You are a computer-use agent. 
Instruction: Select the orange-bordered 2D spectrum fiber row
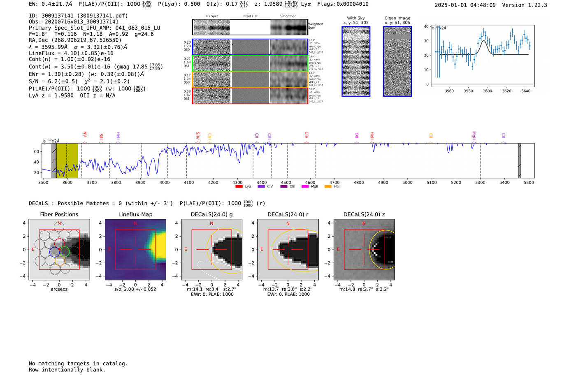[250, 79]
